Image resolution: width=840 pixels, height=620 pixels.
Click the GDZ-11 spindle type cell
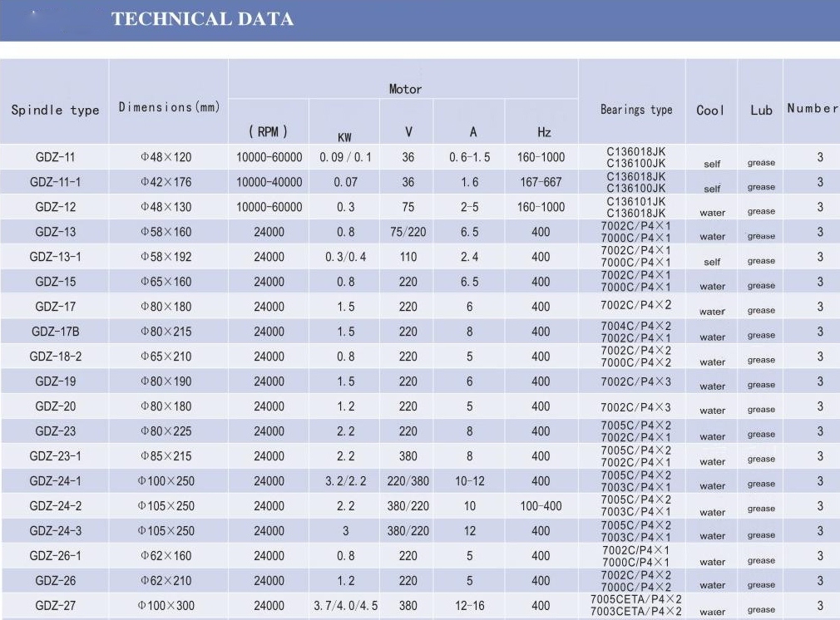click(x=55, y=157)
